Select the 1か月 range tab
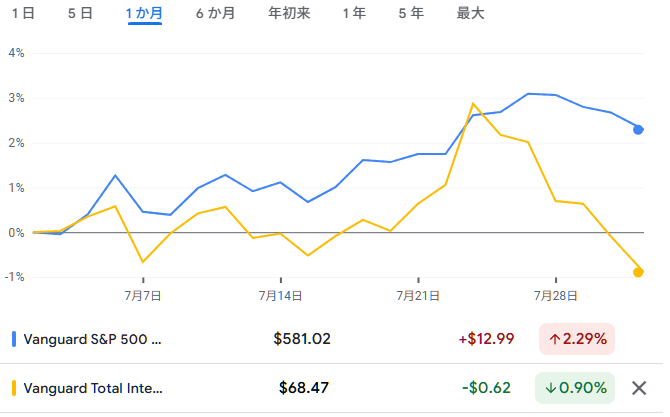Screen dimensions: 670x417 [x=145, y=13]
